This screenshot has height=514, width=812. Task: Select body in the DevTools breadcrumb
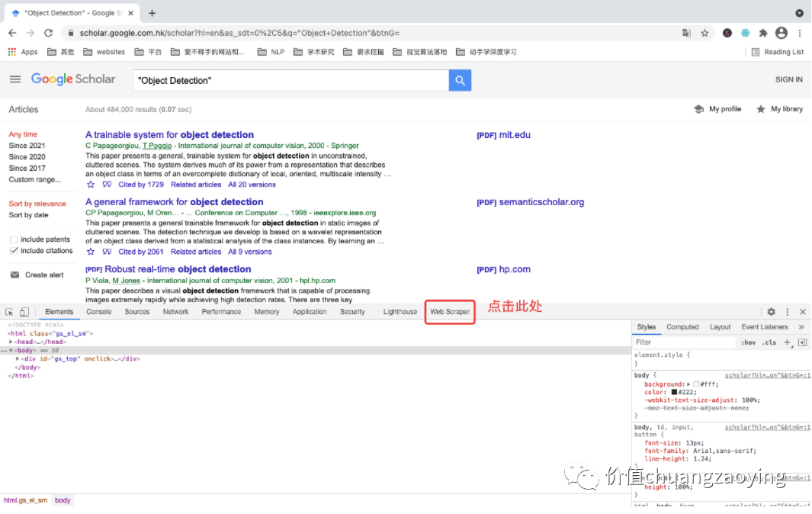coord(63,500)
